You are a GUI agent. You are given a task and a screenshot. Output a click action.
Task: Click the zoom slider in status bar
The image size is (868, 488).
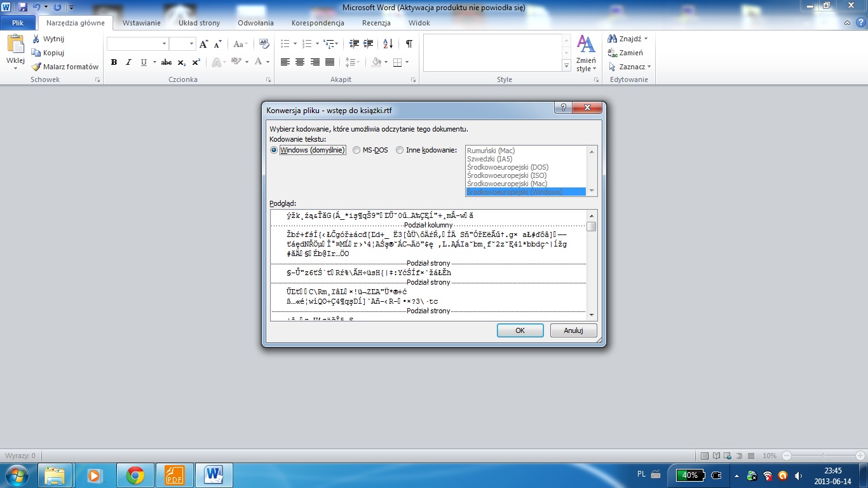[824, 456]
